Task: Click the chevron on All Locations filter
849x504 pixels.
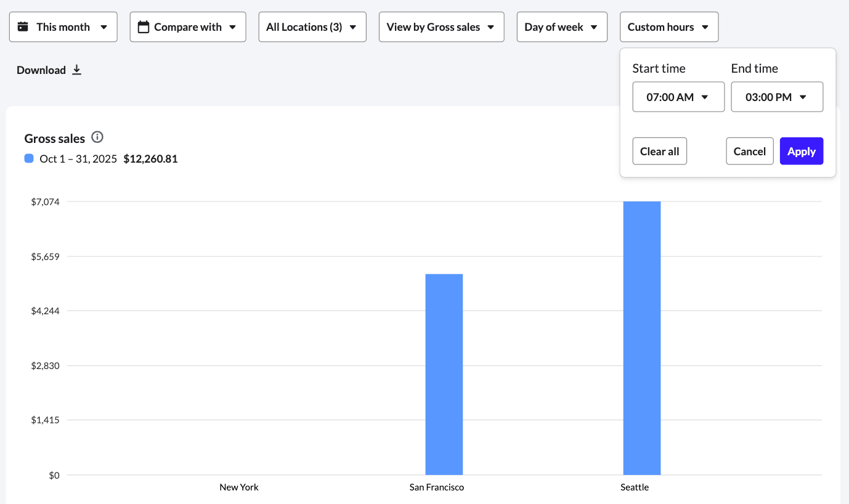Action: coord(352,26)
